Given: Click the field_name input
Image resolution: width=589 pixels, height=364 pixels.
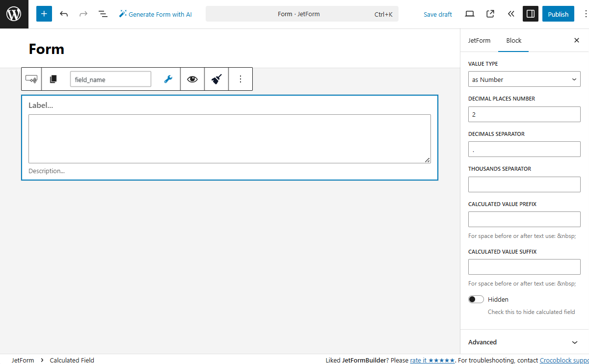Looking at the screenshot, I should pos(110,79).
